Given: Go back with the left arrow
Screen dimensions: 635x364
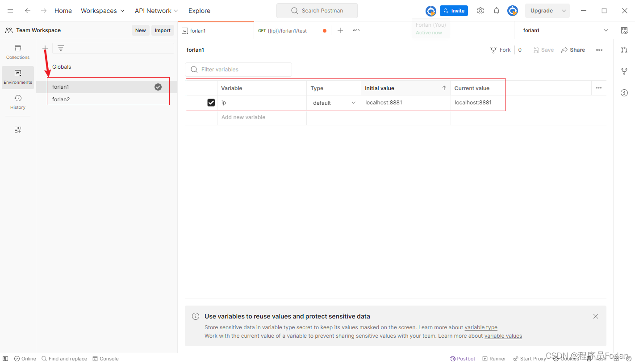Looking at the screenshot, I should pyautogui.click(x=28, y=11).
